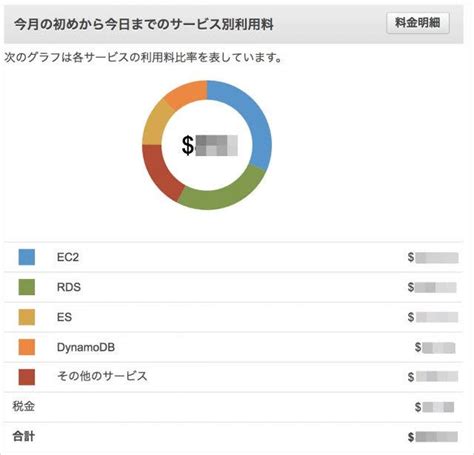Click the red その他のサービス legend swatch
This screenshot has width=474, height=455.
[27, 377]
